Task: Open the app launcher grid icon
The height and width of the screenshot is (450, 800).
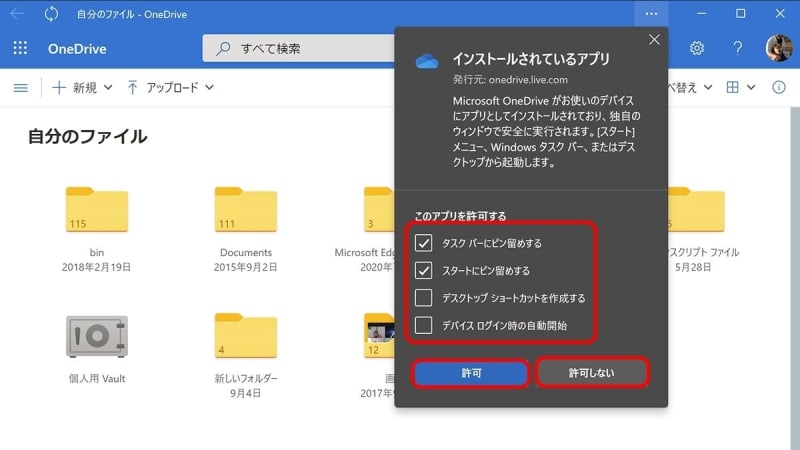Action: [x=20, y=48]
